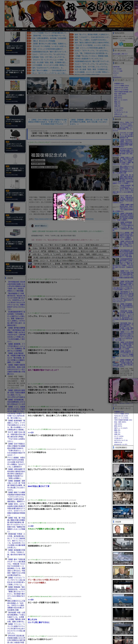Open the 中東情勢 (924) category

[x=119, y=84]
